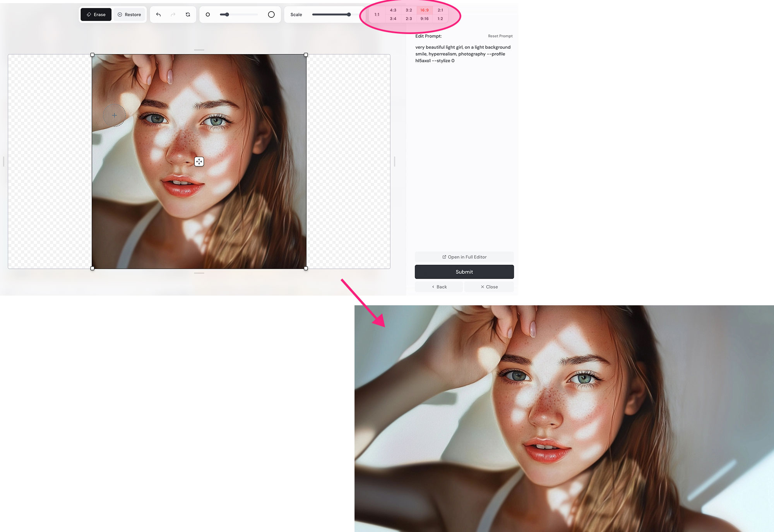The image size is (774, 532).
Task: Click the top canvas edge grip bar
Action: [199, 50]
